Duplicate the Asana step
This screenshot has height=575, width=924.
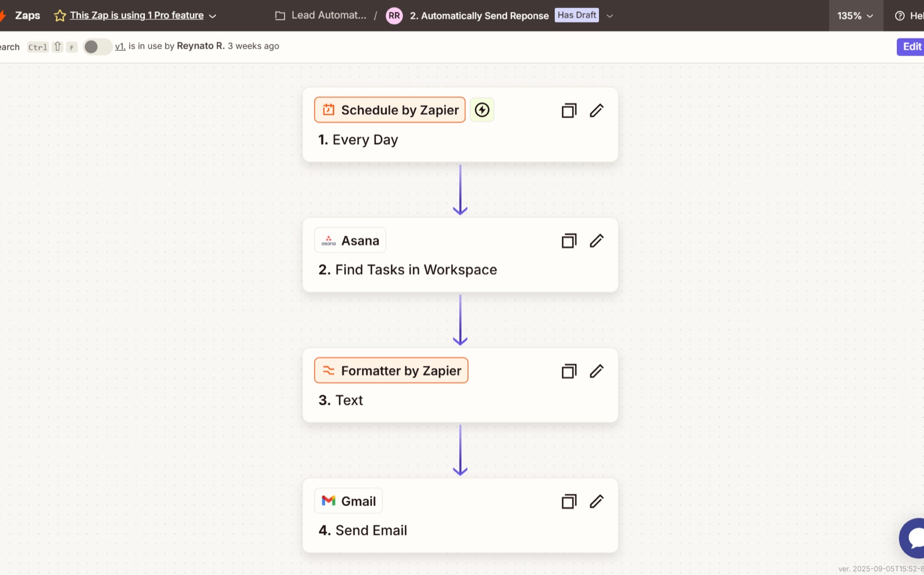[x=569, y=241]
